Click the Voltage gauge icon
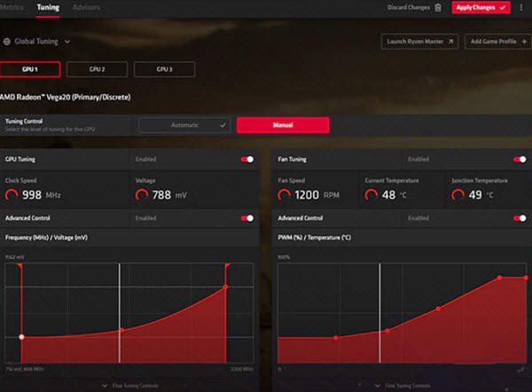 142,195
